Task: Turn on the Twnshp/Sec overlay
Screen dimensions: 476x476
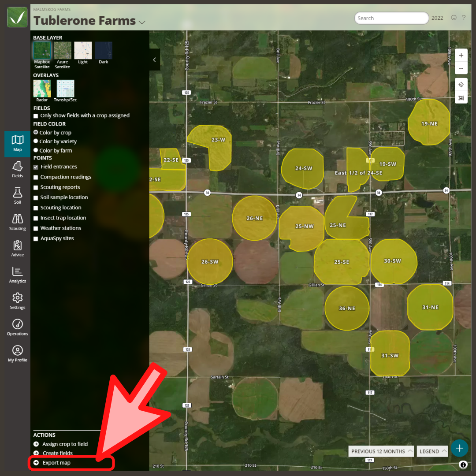Action: [x=65, y=88]
